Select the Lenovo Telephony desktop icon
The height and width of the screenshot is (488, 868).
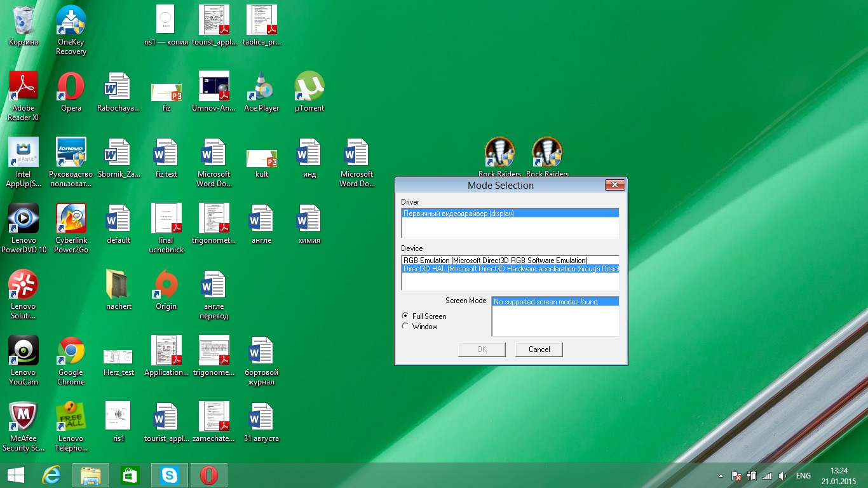71,427
